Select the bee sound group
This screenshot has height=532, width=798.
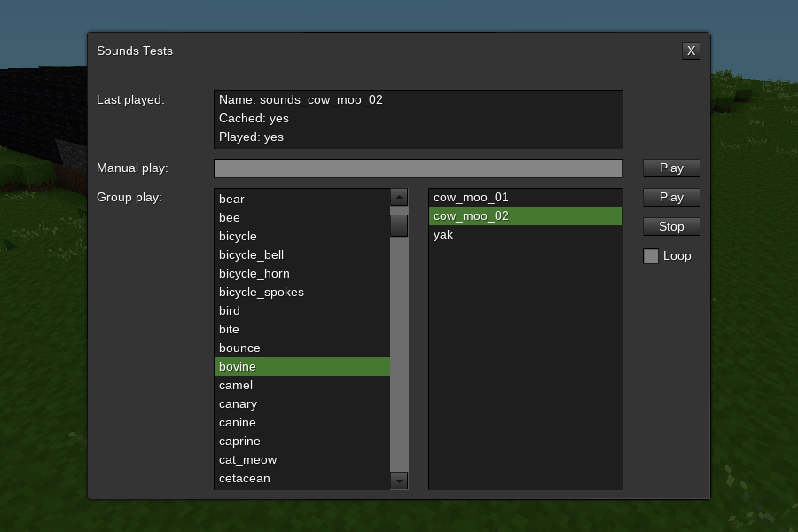pos(302,218)
